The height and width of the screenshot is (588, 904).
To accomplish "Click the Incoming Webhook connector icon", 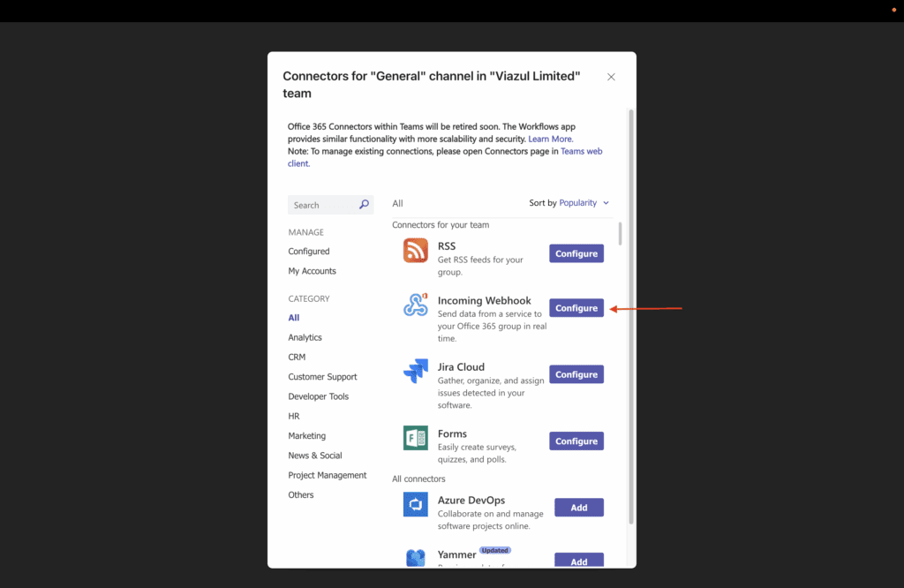I will [415, 305].
